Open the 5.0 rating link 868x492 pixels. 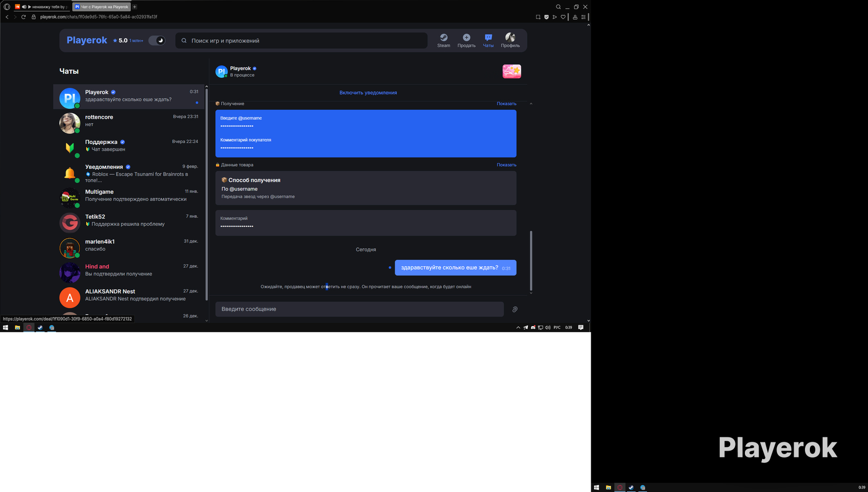pyautogui.click(x=128, y=40)
